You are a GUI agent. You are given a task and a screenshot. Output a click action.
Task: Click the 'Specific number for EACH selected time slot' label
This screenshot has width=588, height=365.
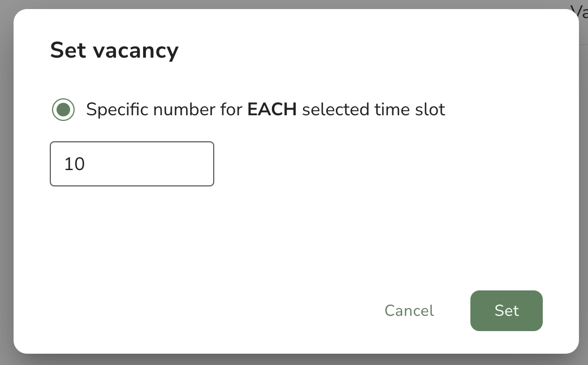pos(266,110)
